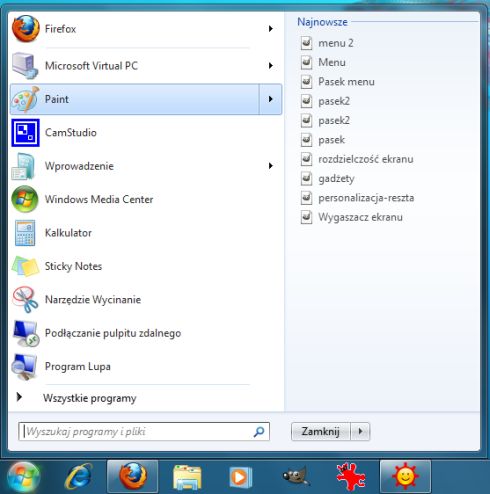Click Podłączanie pulpitu zdalnego text
Viewport: 490px width, 494px height.
113,333
